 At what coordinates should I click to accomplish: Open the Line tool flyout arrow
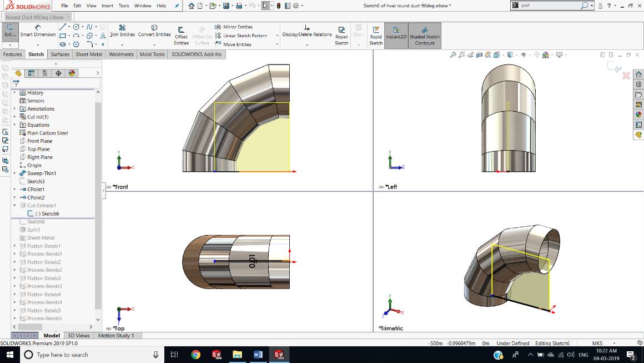(68, 26)
